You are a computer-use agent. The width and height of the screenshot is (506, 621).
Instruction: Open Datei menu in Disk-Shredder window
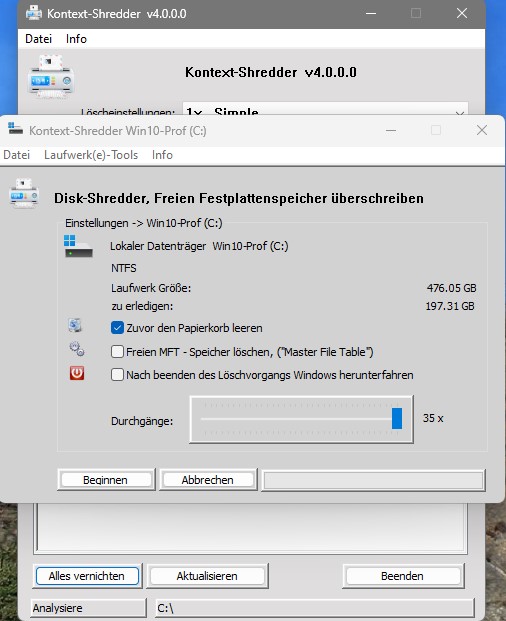17,155
